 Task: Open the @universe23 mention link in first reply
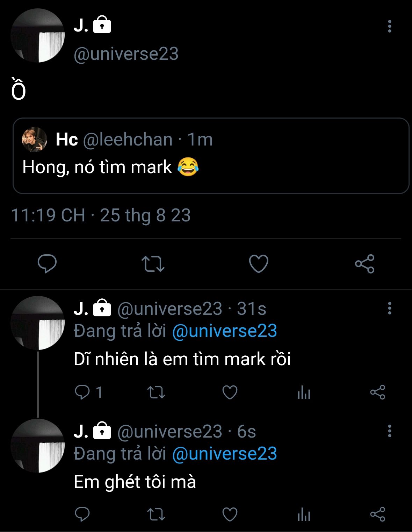224,331
